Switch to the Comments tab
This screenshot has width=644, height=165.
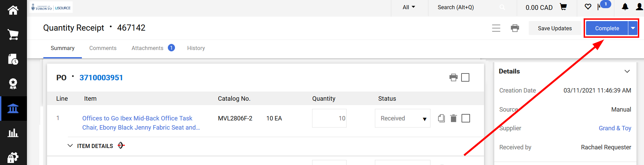click(x=103, y=48)
